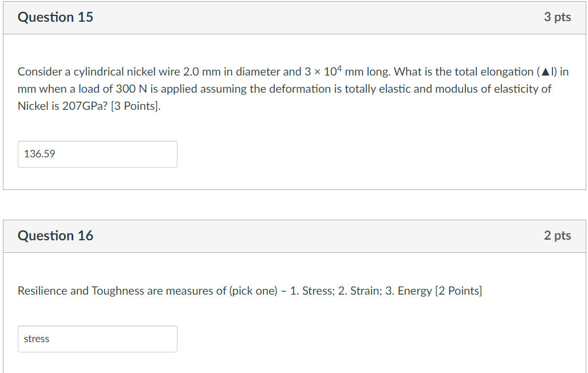
Task: Focus the Question 16 answer field containing stress
Action: [97, 339]
